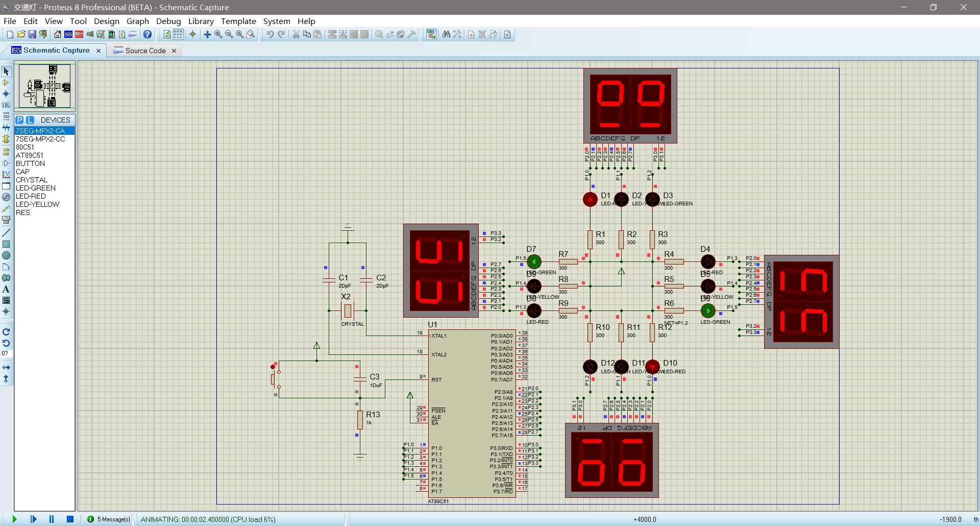
Task: Click the P pick devices button
Action: [x=19, y=120]
